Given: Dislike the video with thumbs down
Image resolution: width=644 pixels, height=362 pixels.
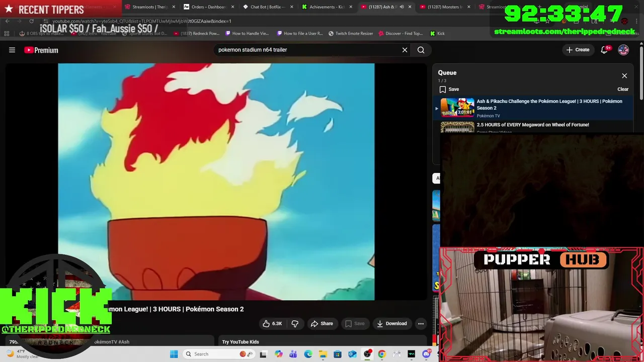Looking at the screenshot, I should pos(295,323).
